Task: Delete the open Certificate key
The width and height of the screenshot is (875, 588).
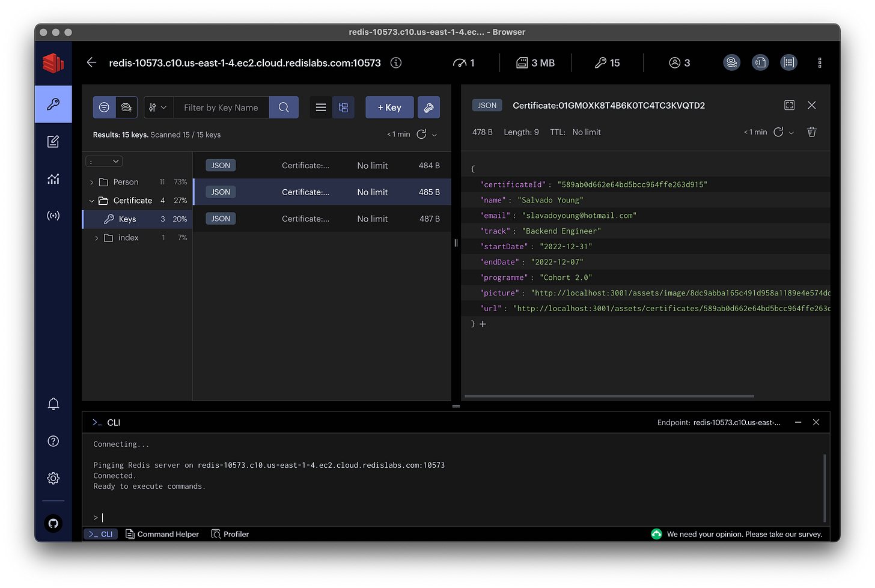Action: point(812,132)
